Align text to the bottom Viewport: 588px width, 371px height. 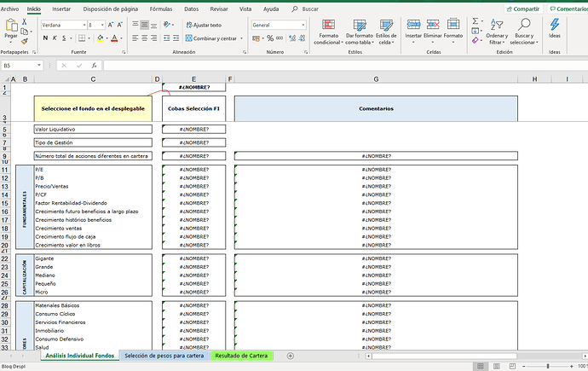pyautogui.click(x=153, y=25)
